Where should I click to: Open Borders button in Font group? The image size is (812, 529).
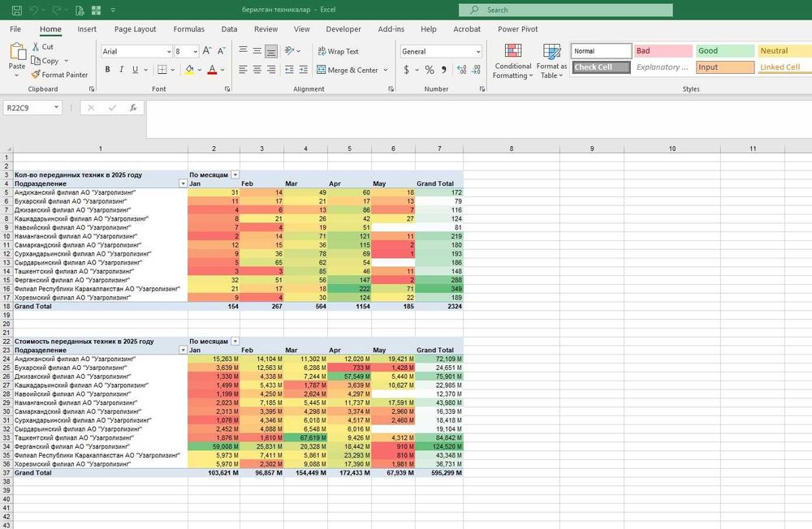[x=162, y=69]
